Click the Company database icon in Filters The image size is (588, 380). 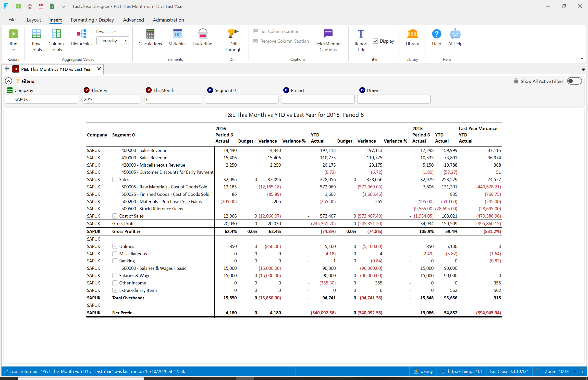(x=10, y=90)
